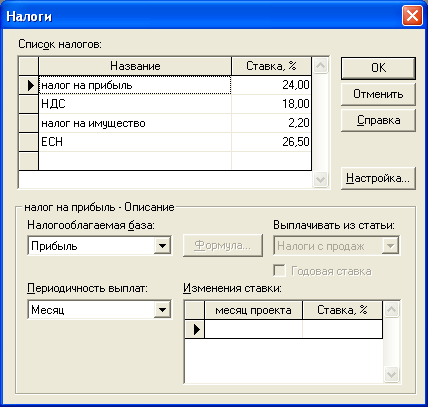Click the empty new tax name cell

click(x=135, y=161)
